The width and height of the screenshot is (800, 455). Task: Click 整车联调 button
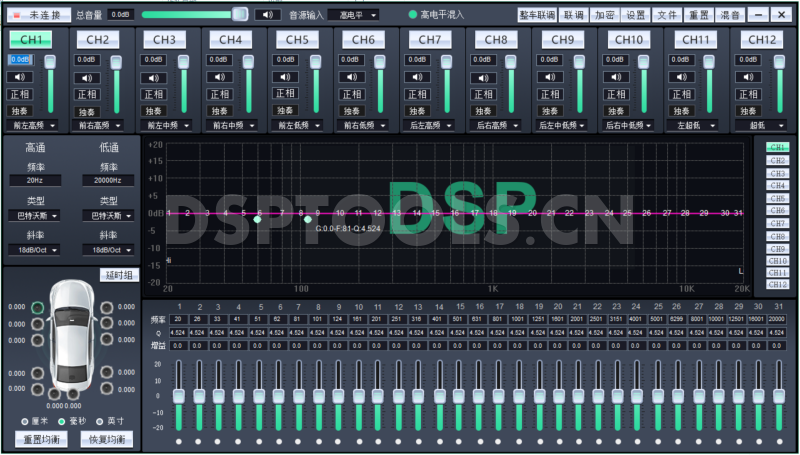point(537,15)
